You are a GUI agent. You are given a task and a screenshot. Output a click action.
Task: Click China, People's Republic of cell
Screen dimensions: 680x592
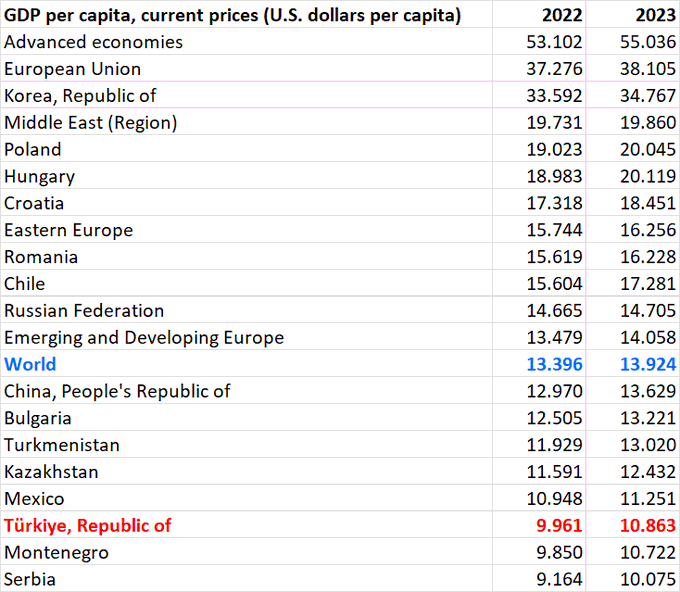pyautogui.click(x=117, y=392)
